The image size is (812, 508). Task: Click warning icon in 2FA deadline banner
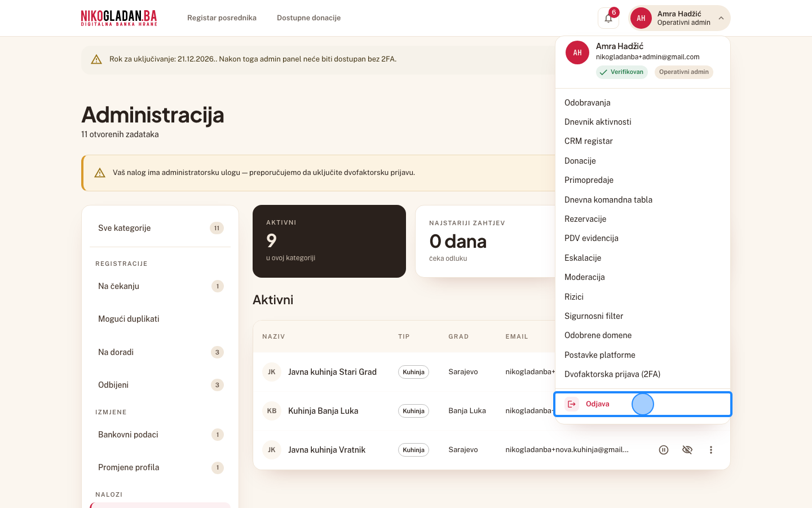96,59
